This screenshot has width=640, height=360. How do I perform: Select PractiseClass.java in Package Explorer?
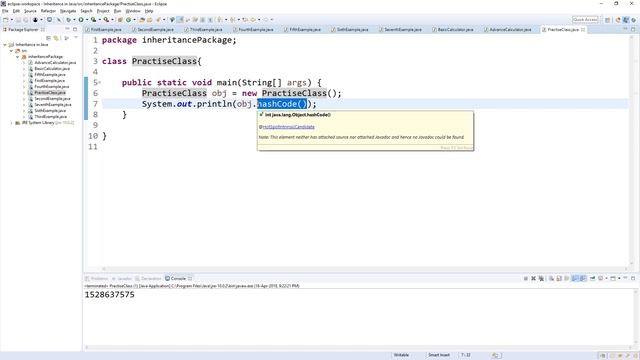[50, 93]
